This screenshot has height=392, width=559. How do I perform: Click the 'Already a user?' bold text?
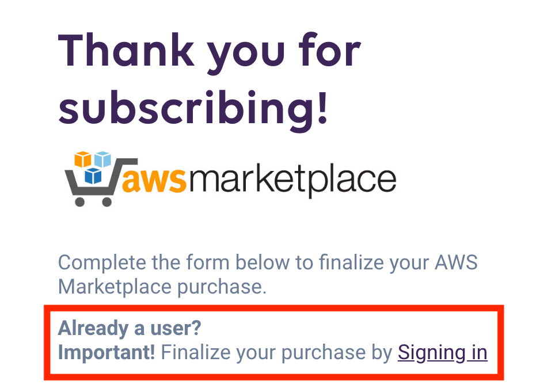(x=130, y=328)
